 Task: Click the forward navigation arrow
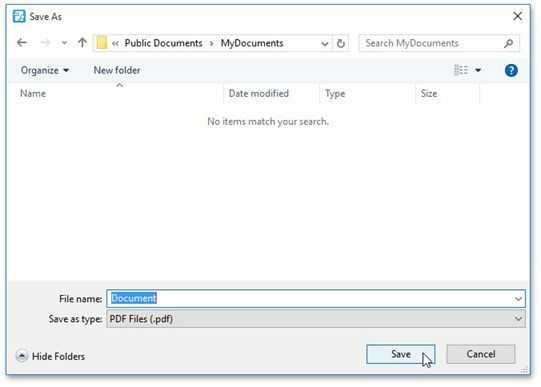(45, 42)
